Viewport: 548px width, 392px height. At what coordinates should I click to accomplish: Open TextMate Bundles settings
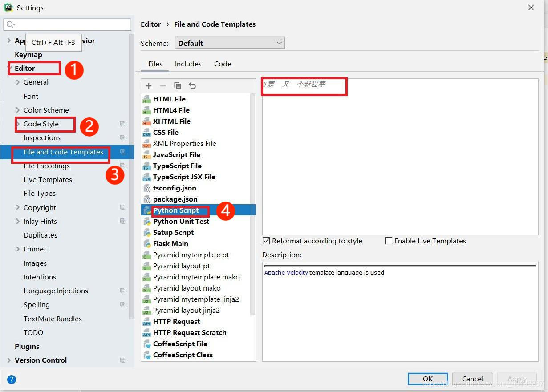pos(53,319)
